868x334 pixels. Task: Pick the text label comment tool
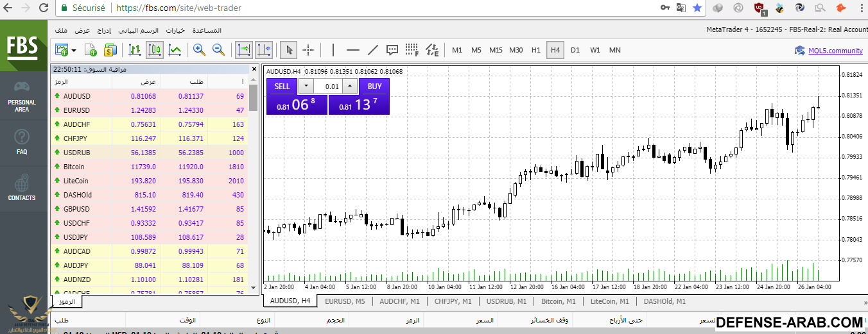point(392,50)
